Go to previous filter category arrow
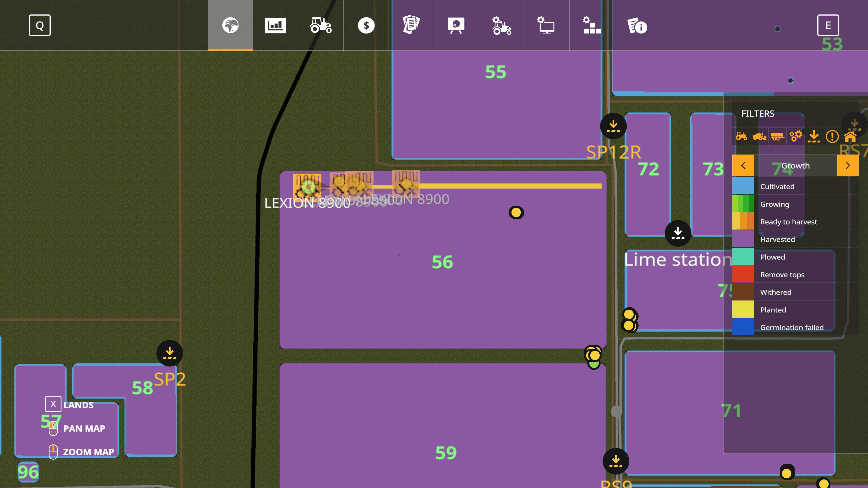The width and height of the screenshot is (868, 488). point(743,165)
